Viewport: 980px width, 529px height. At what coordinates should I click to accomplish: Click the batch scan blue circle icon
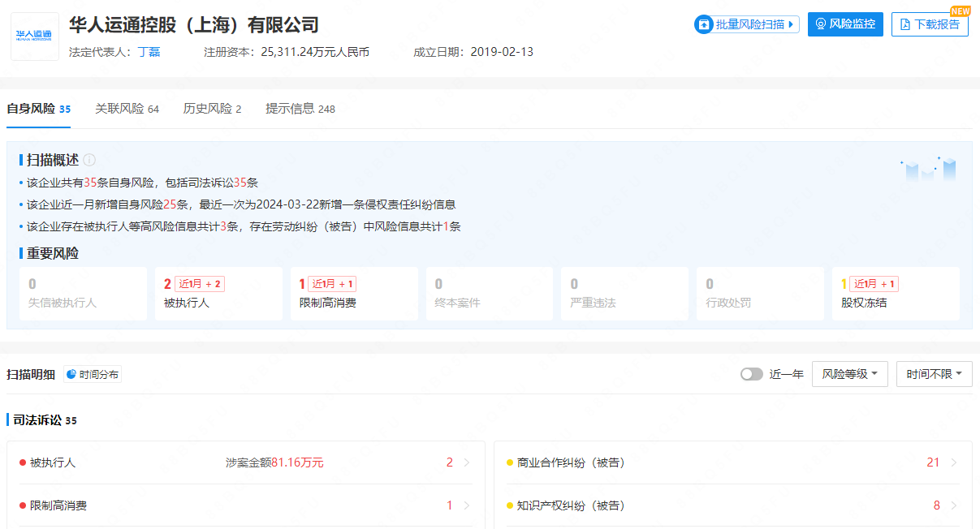tap(703, 24)
